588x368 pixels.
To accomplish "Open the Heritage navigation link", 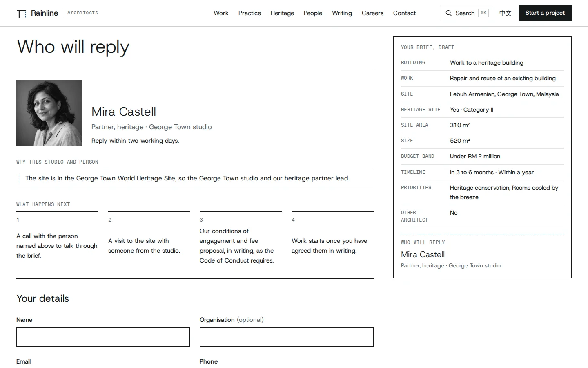I will 282,13.
